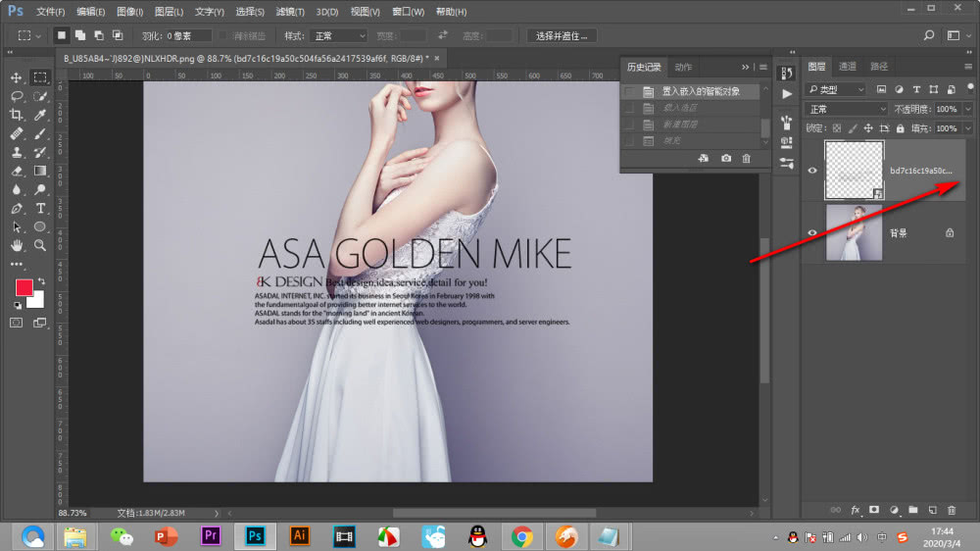Open the 滤镜(T) menu
980x551 pixels.
pyautogui.click(x=290, y=12)
